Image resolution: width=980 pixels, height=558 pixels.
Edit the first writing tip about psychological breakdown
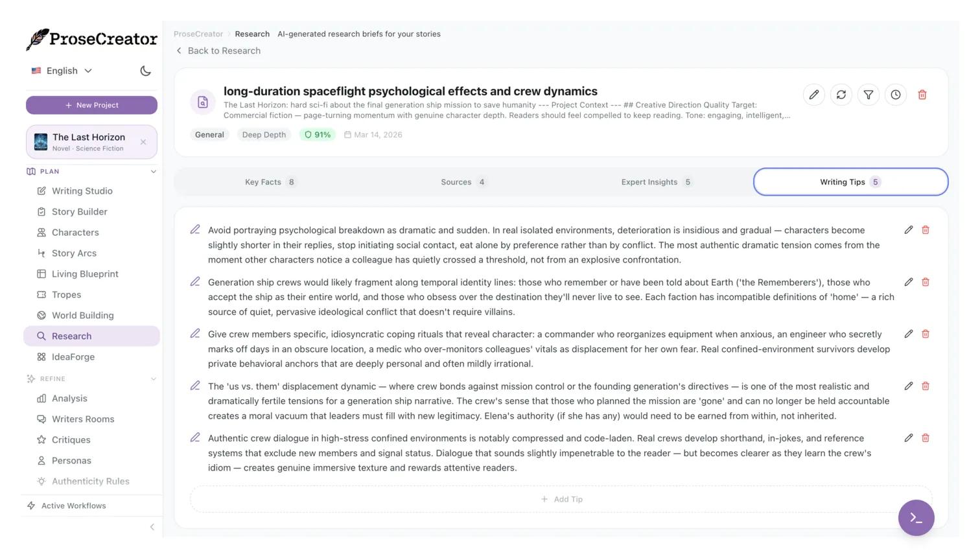pos(909,229)
